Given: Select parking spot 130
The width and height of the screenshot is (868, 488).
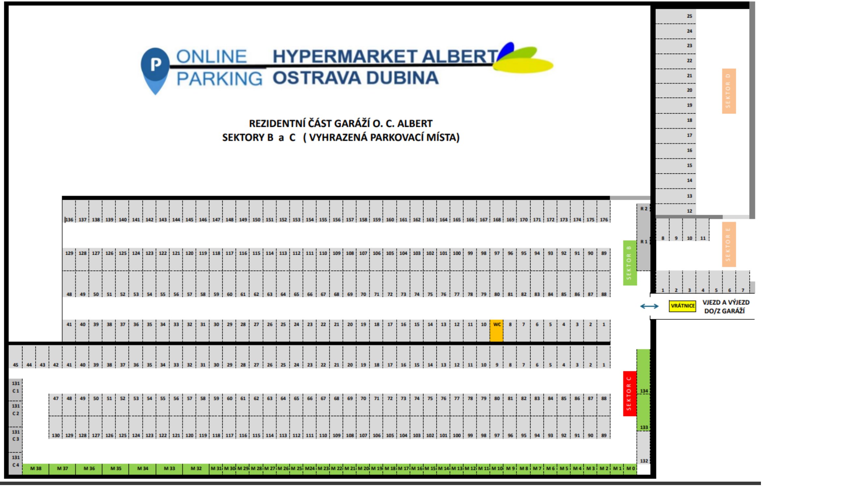Looking at the screenshot, I should [x=56, y=427].
